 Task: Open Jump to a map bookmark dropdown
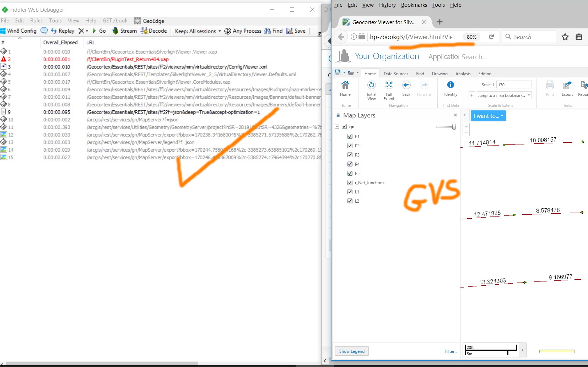coord(504,95)
